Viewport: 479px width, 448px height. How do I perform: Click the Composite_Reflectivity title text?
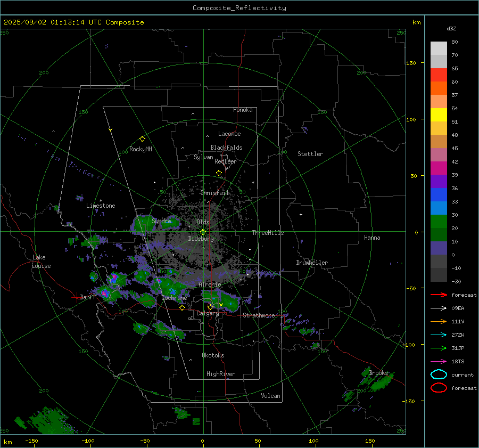point(239,8)
